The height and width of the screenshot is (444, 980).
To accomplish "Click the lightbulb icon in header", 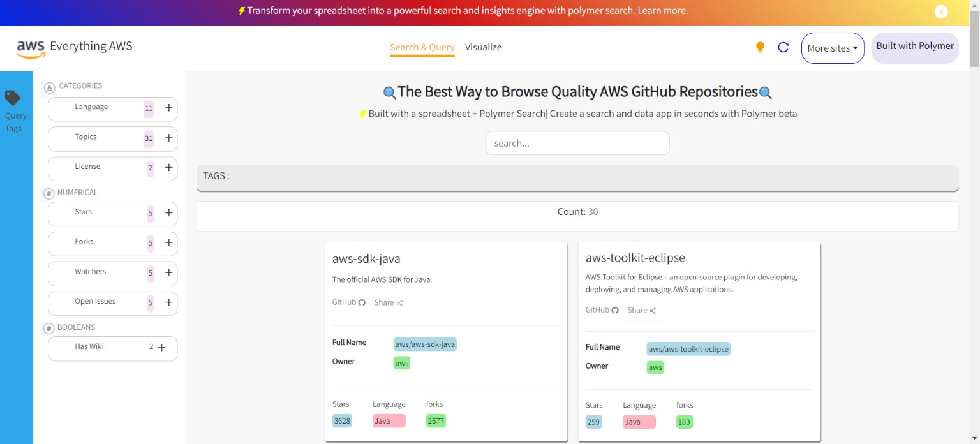I will 760,47.
